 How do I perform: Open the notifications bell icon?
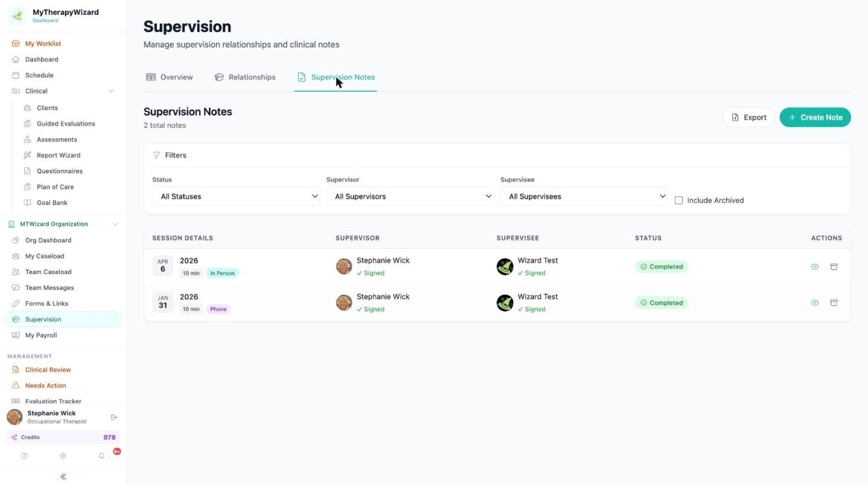(101, 456)
